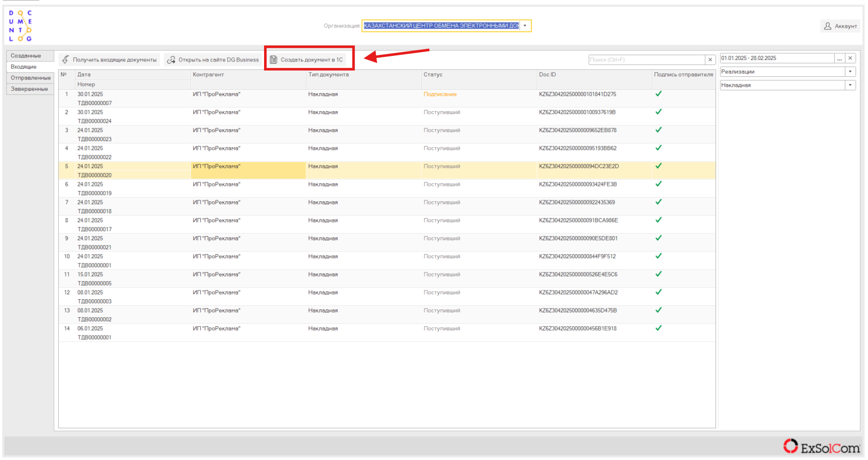Click the account person icon
The width and height of the screenshot is (868, 460).
(x=828, y=26)
